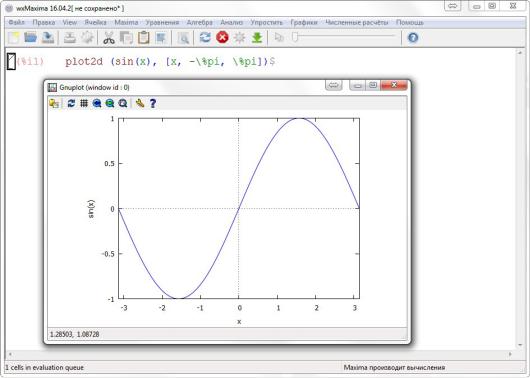Image resolution: width=530 pixels, height=378 pixels.
Task: Click the coordinates readout 1.28503, 1.08728
Action: [75, 334]
